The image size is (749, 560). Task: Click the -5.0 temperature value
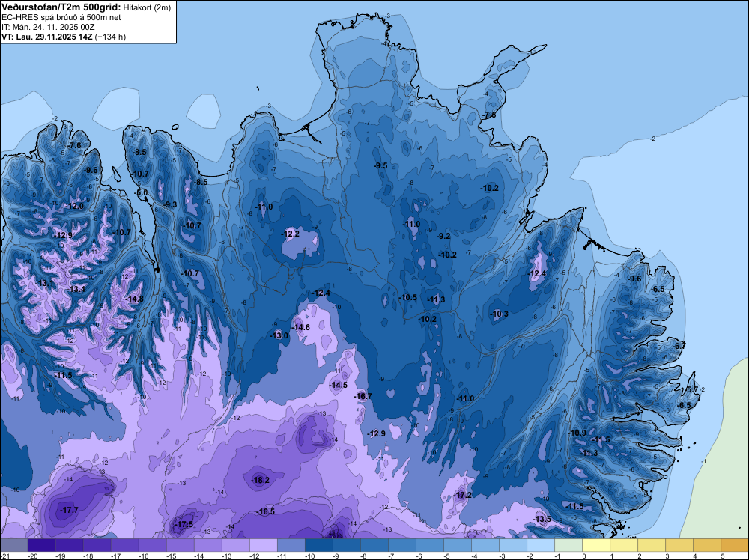pyautogui.click(x=141, y=193)
